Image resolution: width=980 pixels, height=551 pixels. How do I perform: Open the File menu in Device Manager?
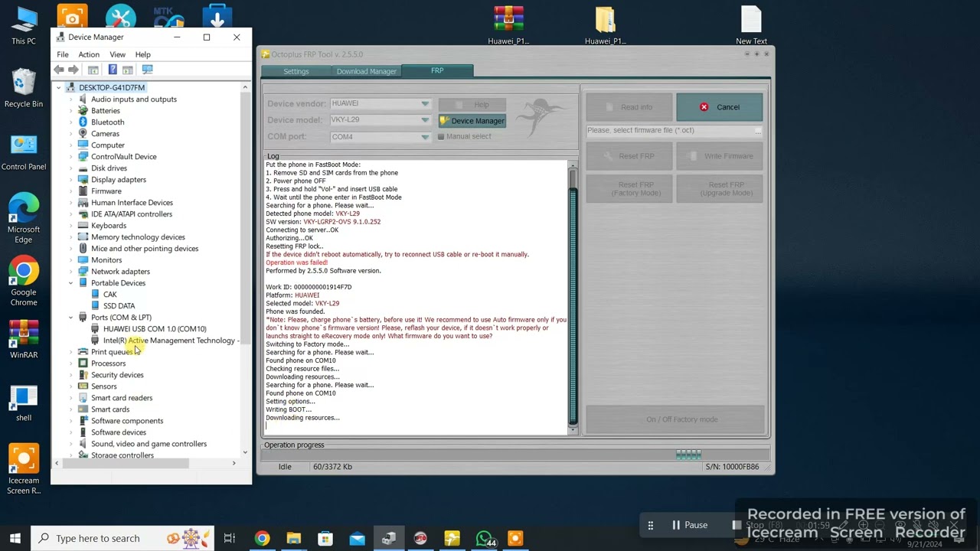(63, 54)
